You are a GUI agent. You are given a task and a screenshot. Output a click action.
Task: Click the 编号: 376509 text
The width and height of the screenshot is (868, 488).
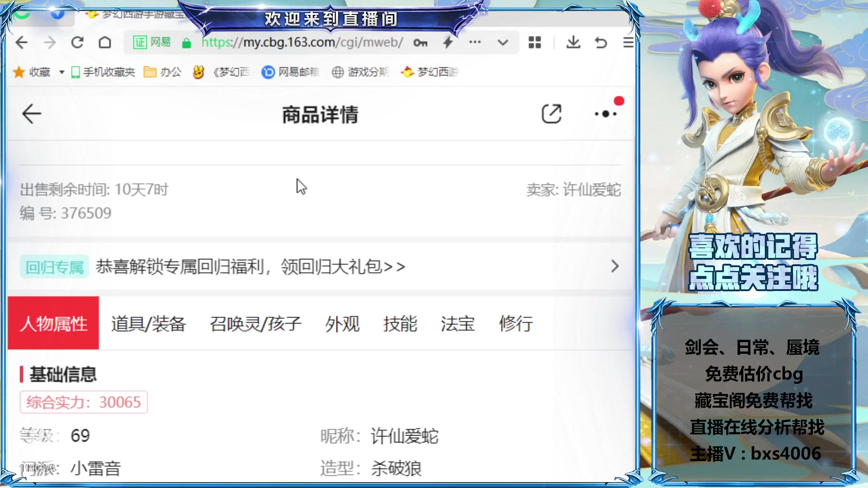point(66,213)
